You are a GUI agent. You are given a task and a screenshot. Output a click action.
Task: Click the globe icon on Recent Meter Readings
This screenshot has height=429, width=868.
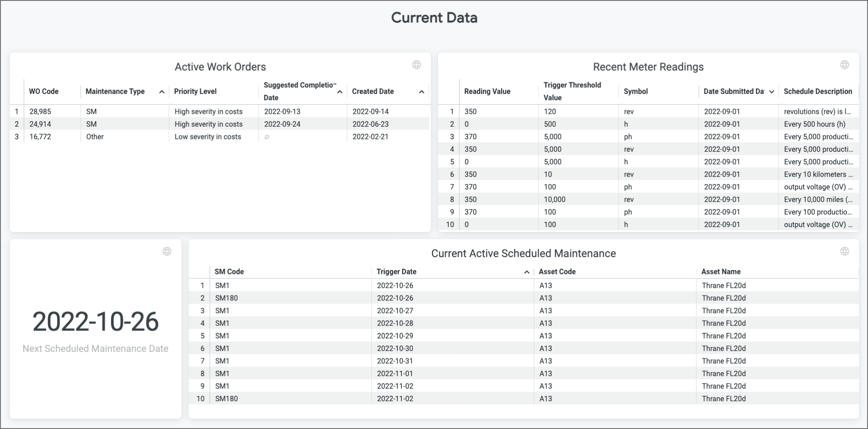tap(844, 65)
